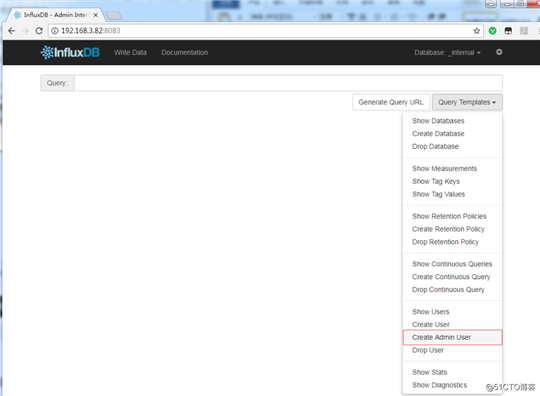Pick Create Retention Policy entry
The image size is (540, 396).
pos(448,229)
